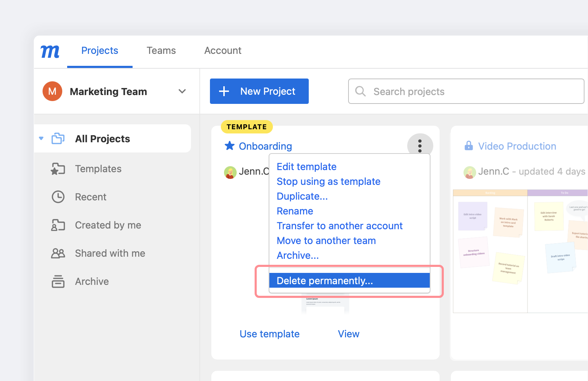Click the Created by me icon
Image resolution: width=588 pixels, height=381 pixels.
tap(58, 225)
